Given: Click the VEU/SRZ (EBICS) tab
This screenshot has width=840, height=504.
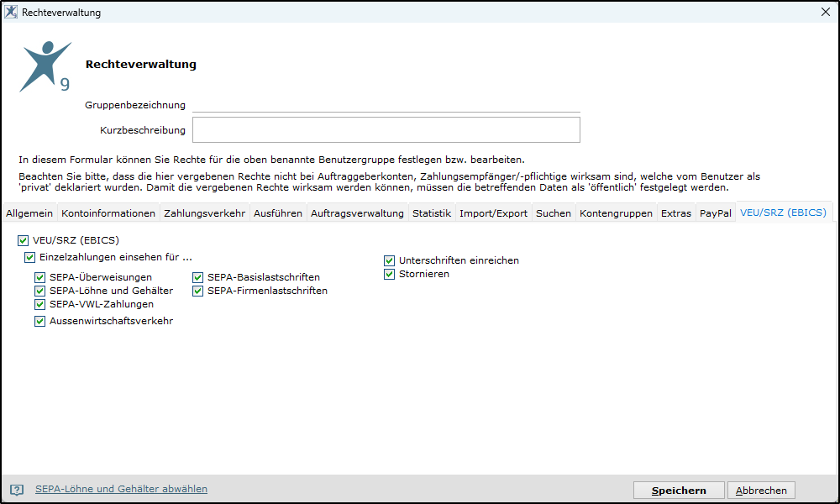Looking at the screenshot, I should (x=783, y=213).
